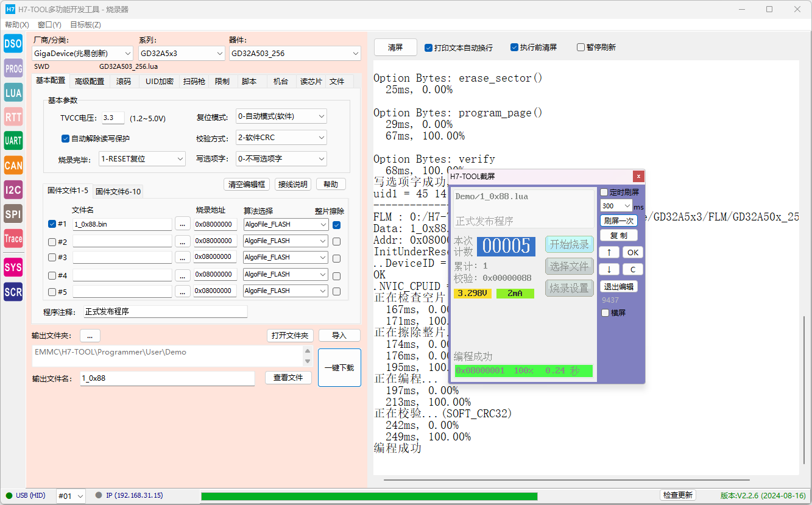Open the 目标板(Z) menu
The image size is (812, 505).
[x=85, y=25]
